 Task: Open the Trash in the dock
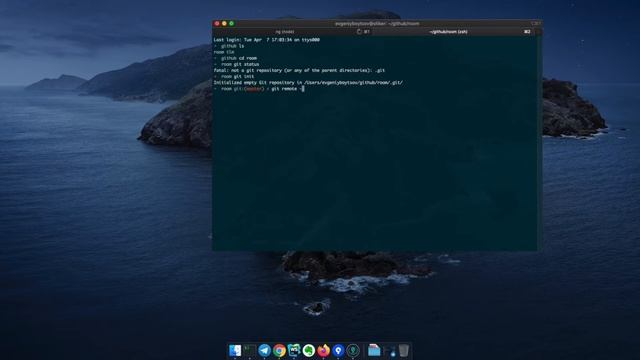pos(404,350)
